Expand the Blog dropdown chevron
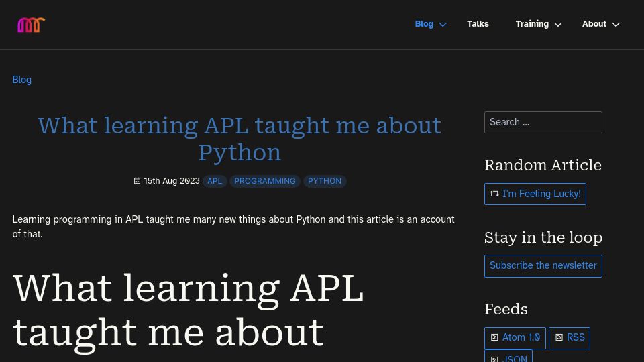This screenshot has height=362, width=644. coord(443,25)
